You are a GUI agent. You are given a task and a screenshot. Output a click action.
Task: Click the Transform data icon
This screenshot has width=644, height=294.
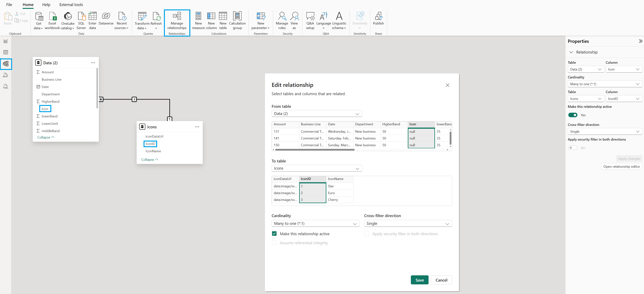click(142, 16)
